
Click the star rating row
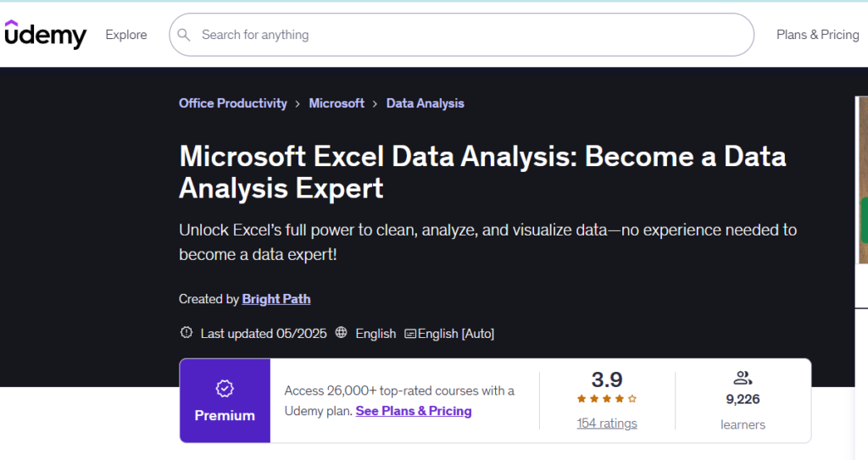(607, 398)
